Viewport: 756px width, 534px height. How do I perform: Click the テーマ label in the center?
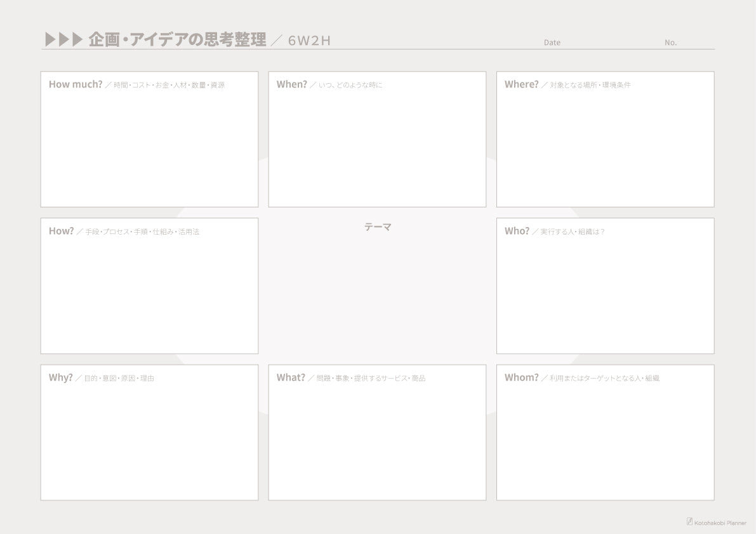[378, 227]
